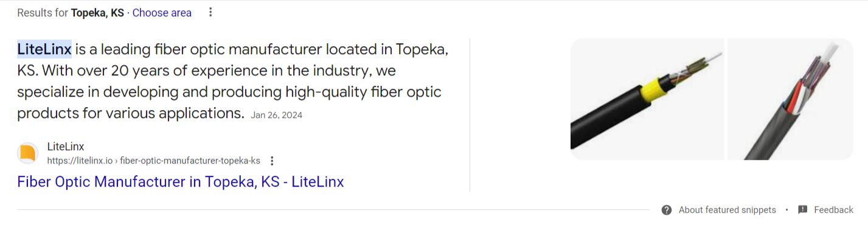
Task: Open the Fiber Optic Manufacturer in Topeka title link
Action: point(181,181)
